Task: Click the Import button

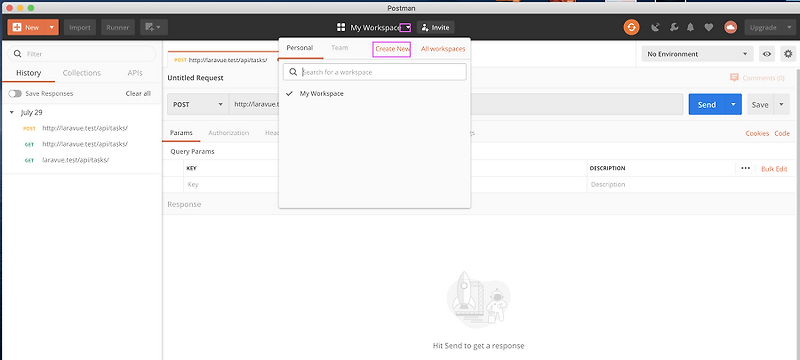Action: tap(80, 28)
